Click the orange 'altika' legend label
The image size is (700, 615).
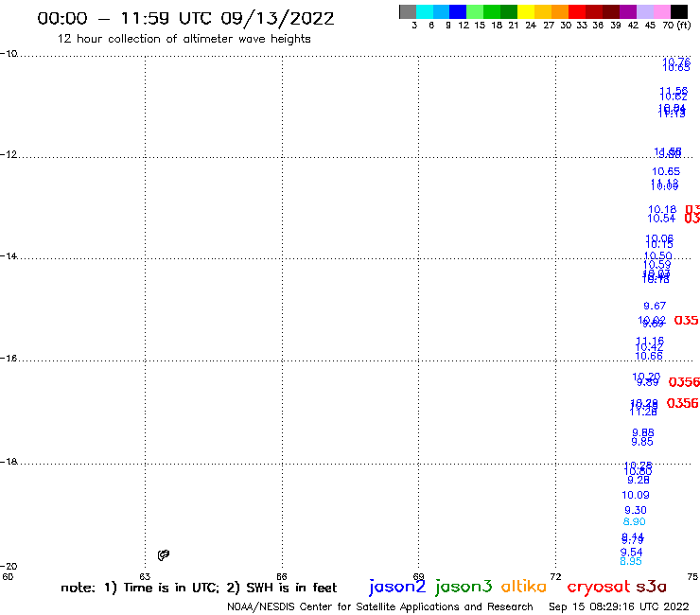click(523, 586)
